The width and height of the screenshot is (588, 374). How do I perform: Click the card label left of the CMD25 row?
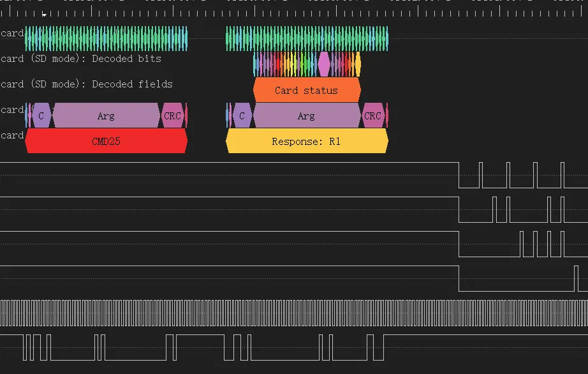(x=12, y=135)
